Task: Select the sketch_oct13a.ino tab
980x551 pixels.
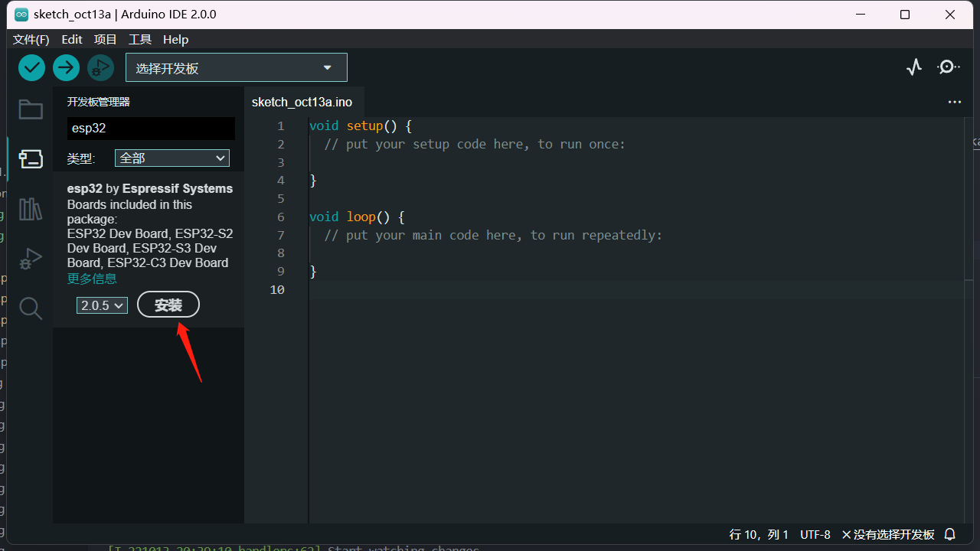Action: (302, 102)
